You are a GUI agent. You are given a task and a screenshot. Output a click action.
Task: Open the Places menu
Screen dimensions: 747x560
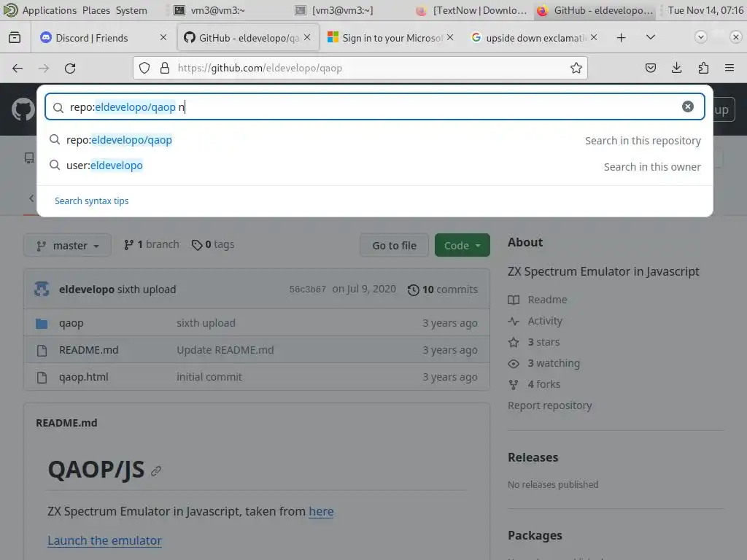96,10
